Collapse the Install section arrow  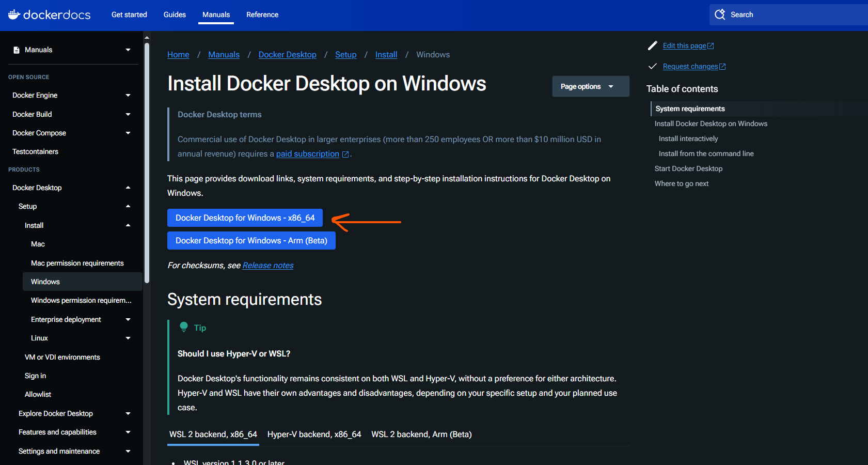coord(128,225)
